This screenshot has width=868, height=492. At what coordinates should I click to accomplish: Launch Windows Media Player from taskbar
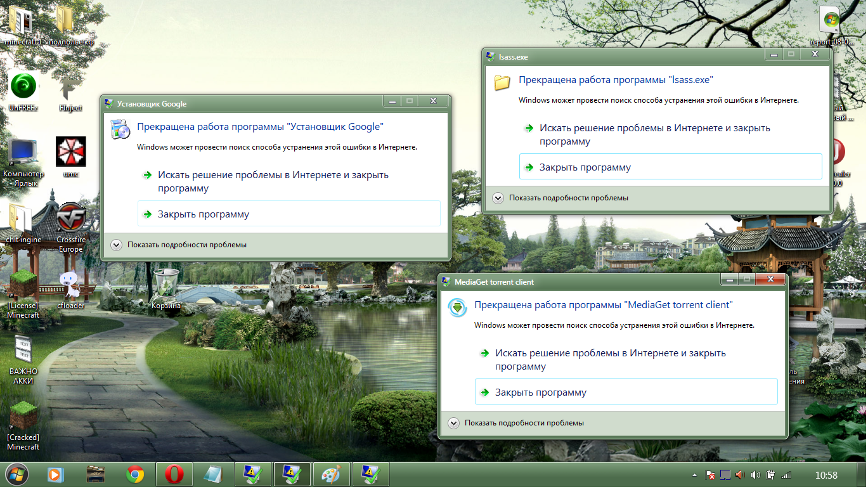coord(56,474)
